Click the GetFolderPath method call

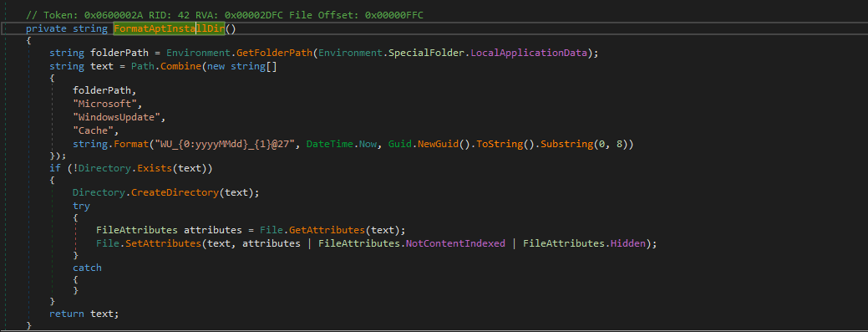click(275, 54)
